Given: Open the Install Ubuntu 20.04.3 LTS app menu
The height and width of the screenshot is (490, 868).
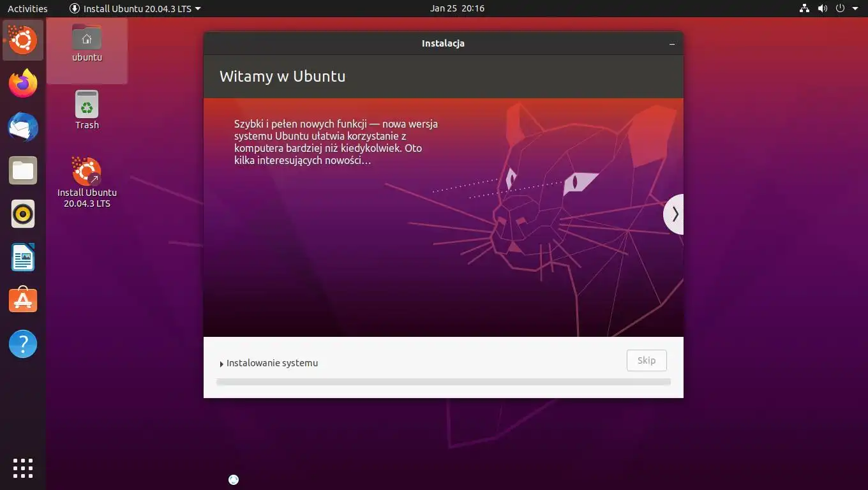Looking at the screenshot, I should (135, 8).
